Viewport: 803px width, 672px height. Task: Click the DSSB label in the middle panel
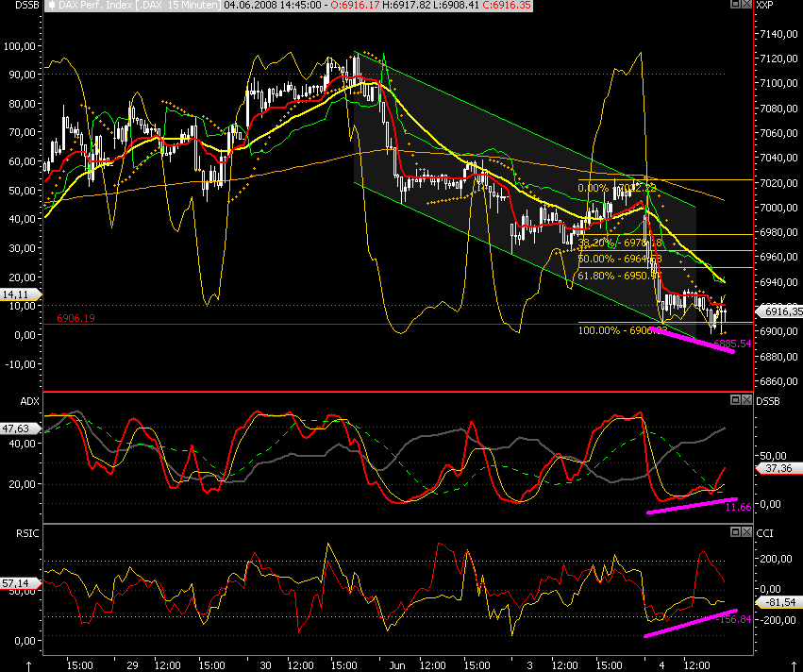pos(768,401)
